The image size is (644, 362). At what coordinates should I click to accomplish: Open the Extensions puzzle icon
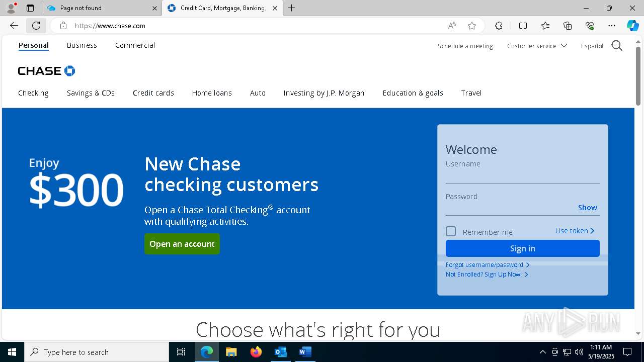tap(499, 26)
